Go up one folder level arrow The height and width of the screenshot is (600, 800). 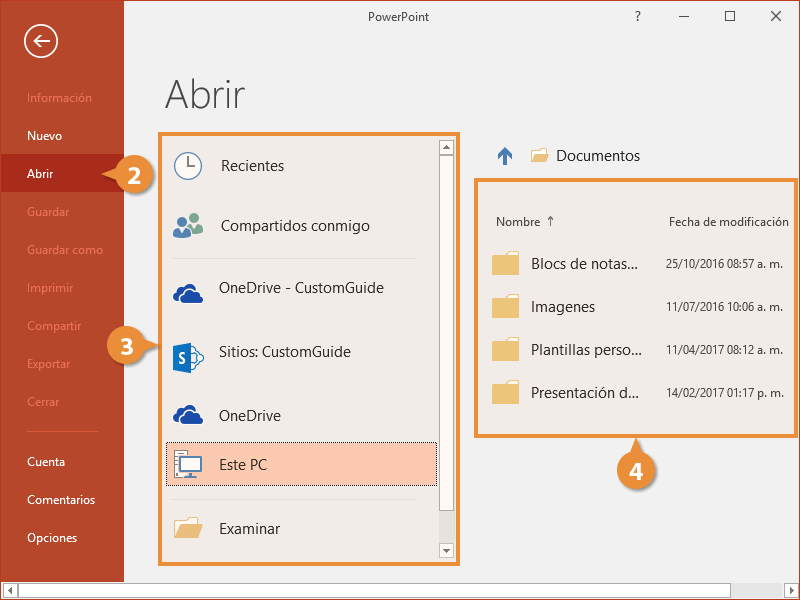(x=505, y=156)
